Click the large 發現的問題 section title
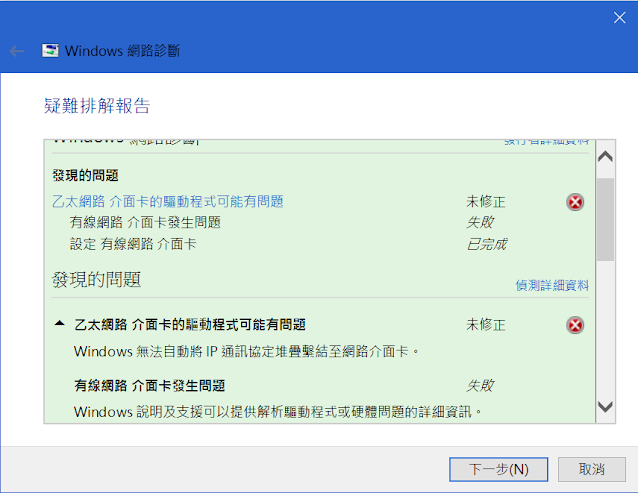Image resolution: width=638 pixels, height=493 pixels. click(x=96, y=280)
